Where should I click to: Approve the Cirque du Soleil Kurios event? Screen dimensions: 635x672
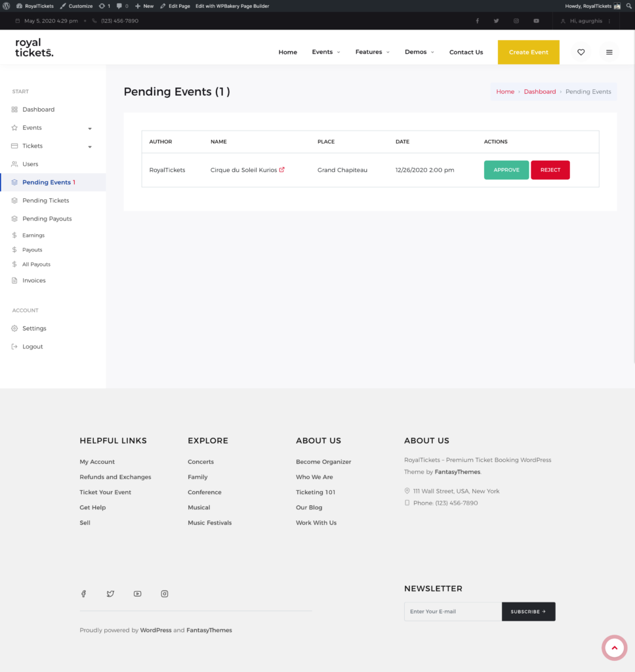(506, 170)
